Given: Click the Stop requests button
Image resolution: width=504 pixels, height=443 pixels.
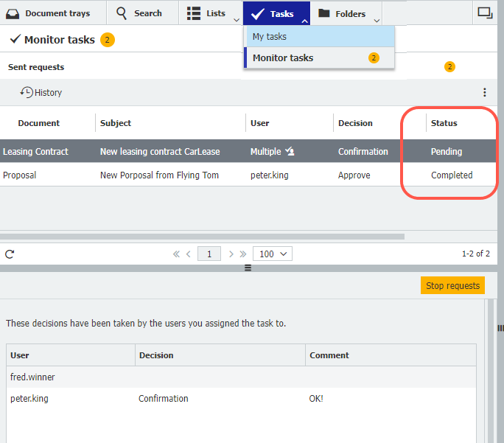Looking at the screenshot, I should tap(452, 286).
